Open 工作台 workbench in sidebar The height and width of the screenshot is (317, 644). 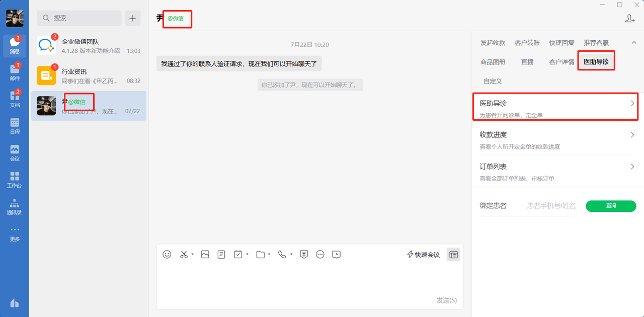15,180
